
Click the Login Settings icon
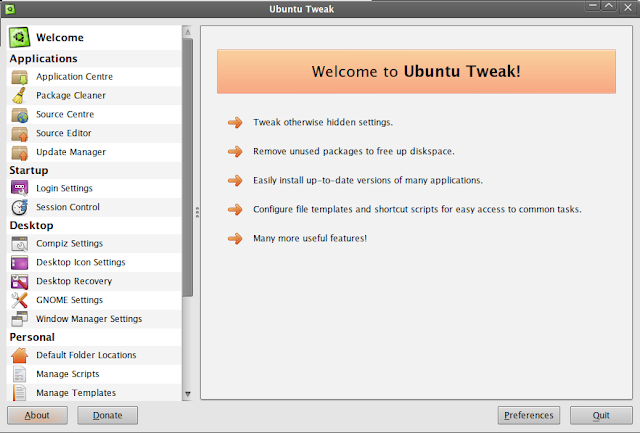point(20,188)
